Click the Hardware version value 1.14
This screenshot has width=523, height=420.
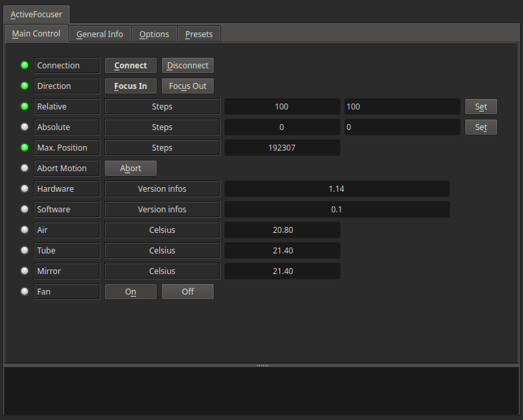tap(337, 188)
